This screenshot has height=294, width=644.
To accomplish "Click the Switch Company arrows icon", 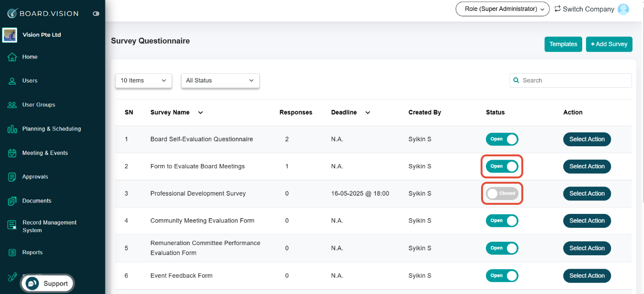I will 557,9.
